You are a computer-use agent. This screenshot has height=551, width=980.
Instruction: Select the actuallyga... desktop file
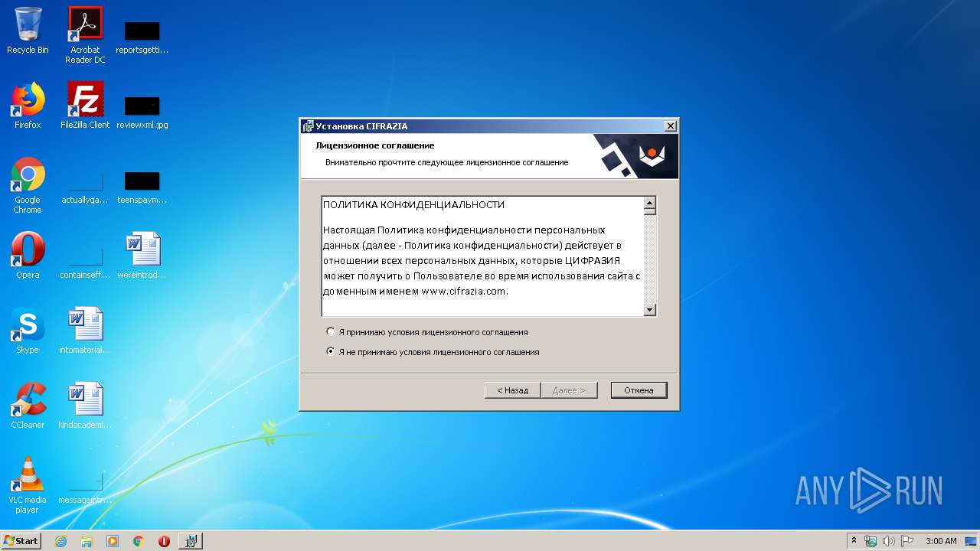click(x=85, y=188)
